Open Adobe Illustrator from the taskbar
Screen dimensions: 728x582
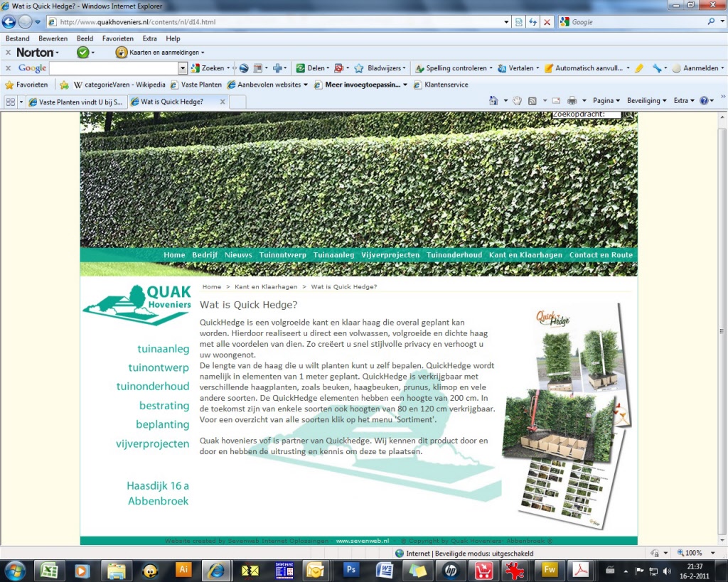pyautogui.click(x=183, y=569)
